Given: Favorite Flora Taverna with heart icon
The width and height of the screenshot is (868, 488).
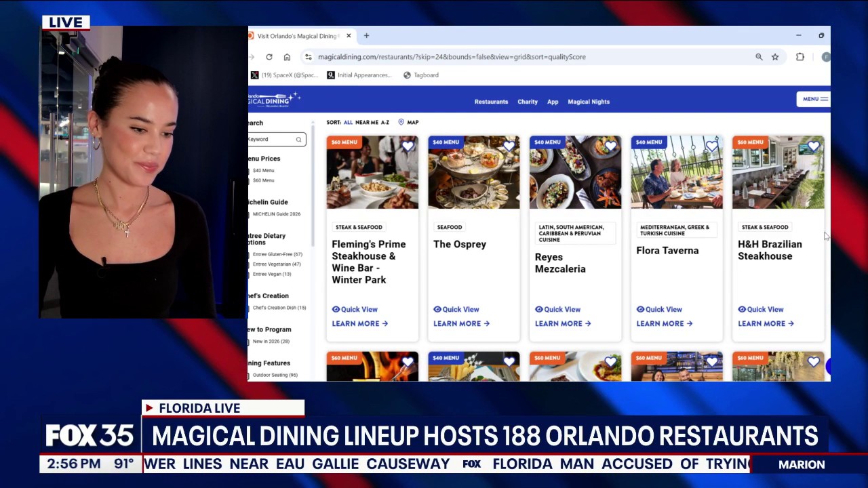Looking at the screenshot, I should [x=712, y=146].
